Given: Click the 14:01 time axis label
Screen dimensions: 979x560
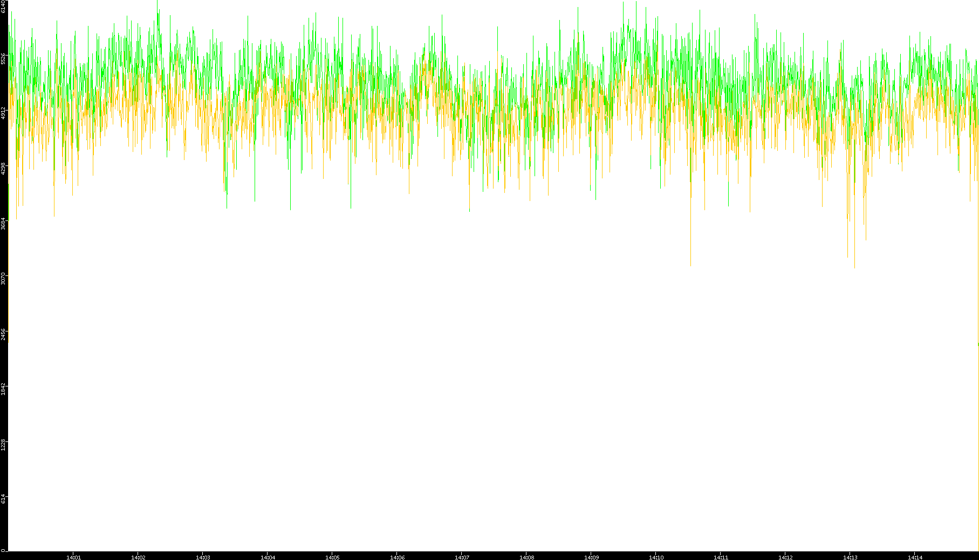Looking at the screenshot, I should tap(73, 557).
